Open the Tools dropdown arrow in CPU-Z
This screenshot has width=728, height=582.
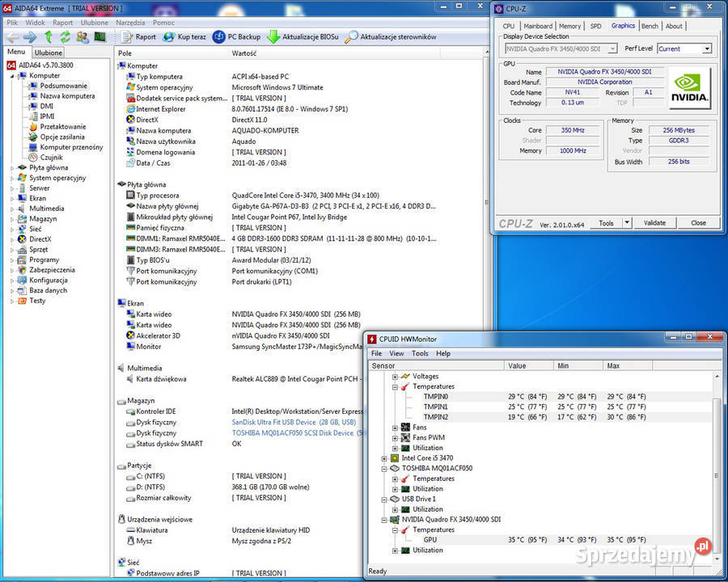[627, 223]
